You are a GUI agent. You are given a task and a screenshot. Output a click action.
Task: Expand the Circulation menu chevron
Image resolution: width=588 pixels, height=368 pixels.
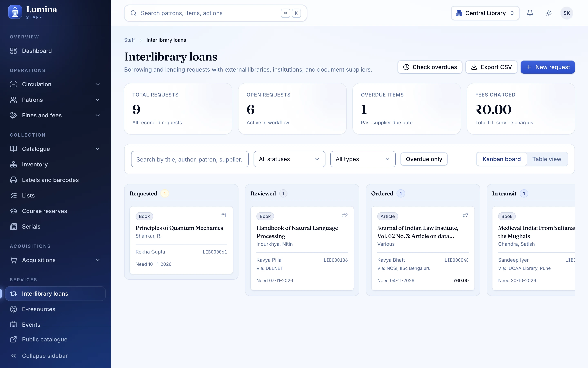pyautogui.click(x=98, y=84)
